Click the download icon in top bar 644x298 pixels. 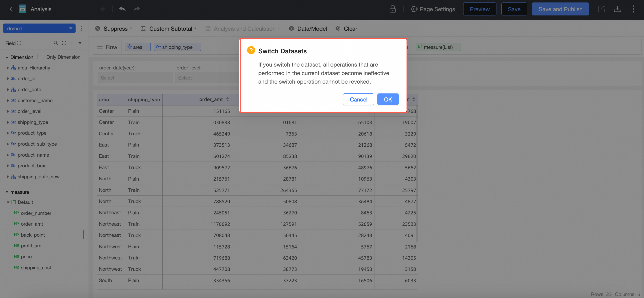pos(617,9)
